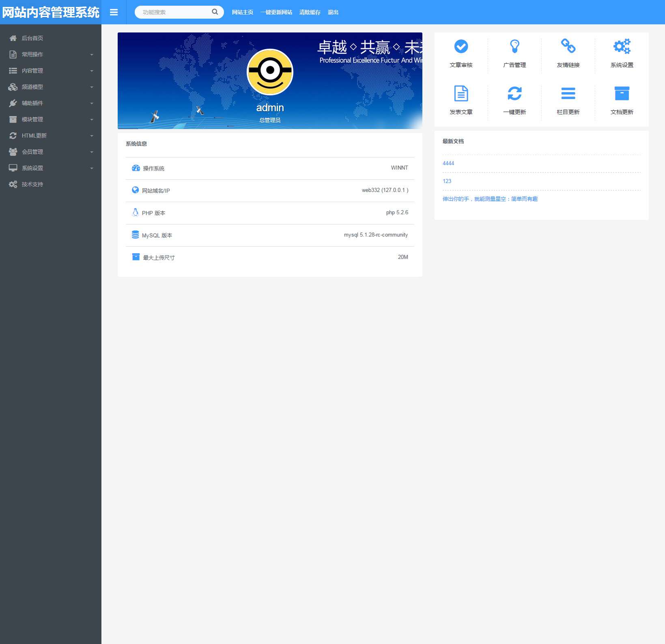Click the 文章审核 checkmark icon
The height and width of the screenshot is (644, 665).
[461, 47]
